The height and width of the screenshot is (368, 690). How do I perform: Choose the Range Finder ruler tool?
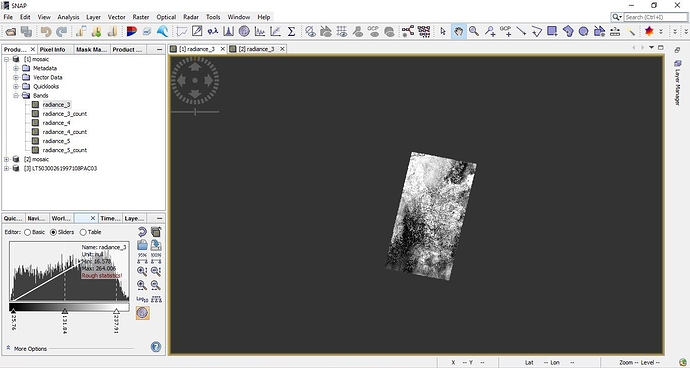pyautogui.click(x=615, y=31)
